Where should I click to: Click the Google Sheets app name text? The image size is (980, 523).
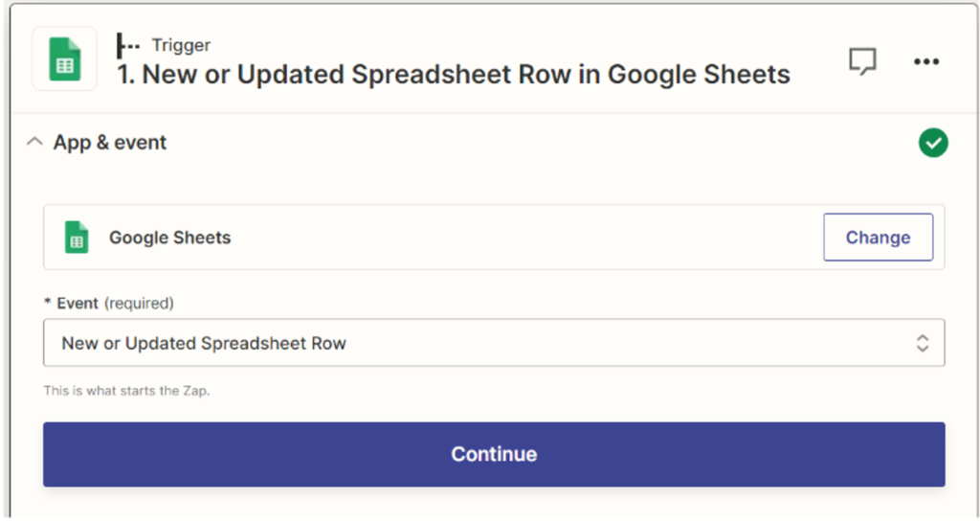click(169, 238)
